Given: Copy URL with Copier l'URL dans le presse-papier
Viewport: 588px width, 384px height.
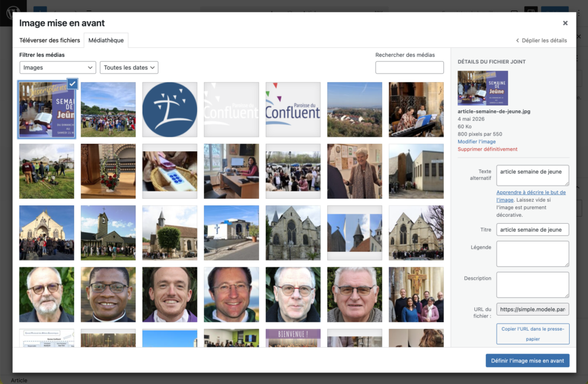Looking at the screenshot, I should click(x=532, y=334).
